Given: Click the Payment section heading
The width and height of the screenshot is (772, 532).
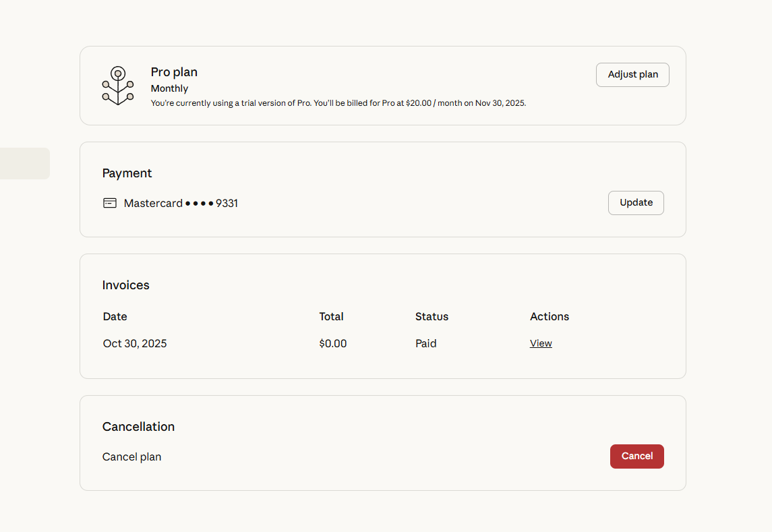Looking at the screenshot, I should point(127,173).
